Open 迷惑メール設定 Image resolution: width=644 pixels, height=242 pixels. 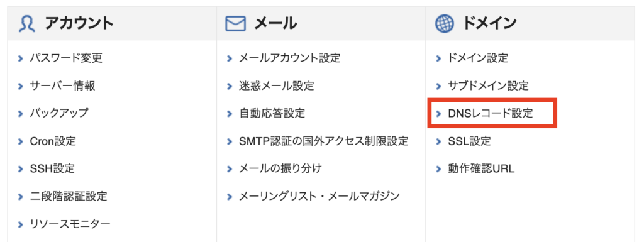[x=277, y=86]
